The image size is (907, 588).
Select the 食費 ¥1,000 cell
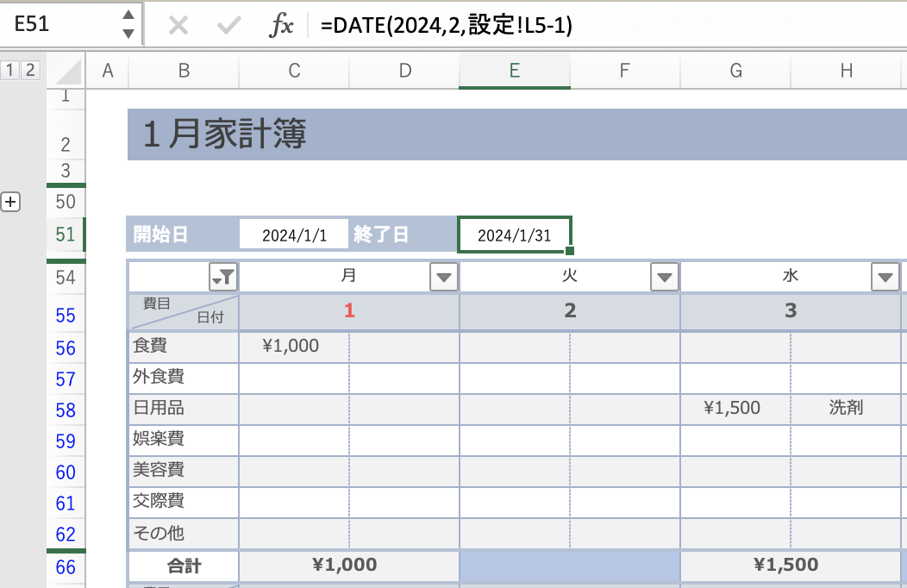point(294,347)
